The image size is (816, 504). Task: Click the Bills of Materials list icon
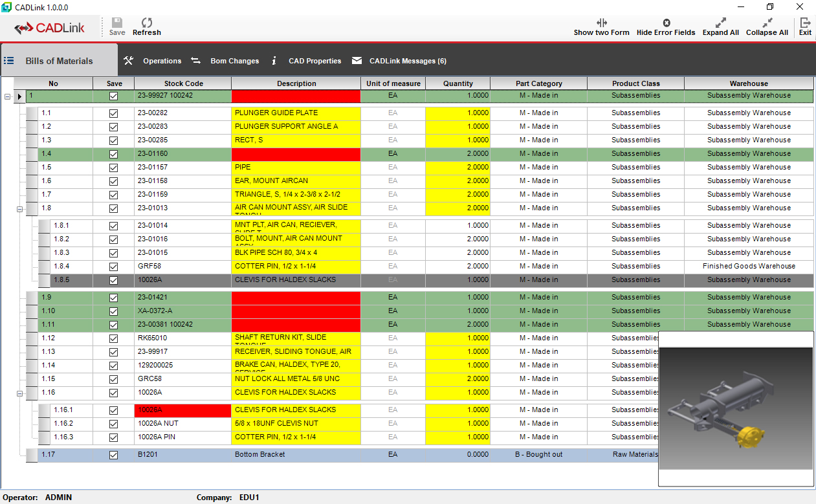coord(9,60)
